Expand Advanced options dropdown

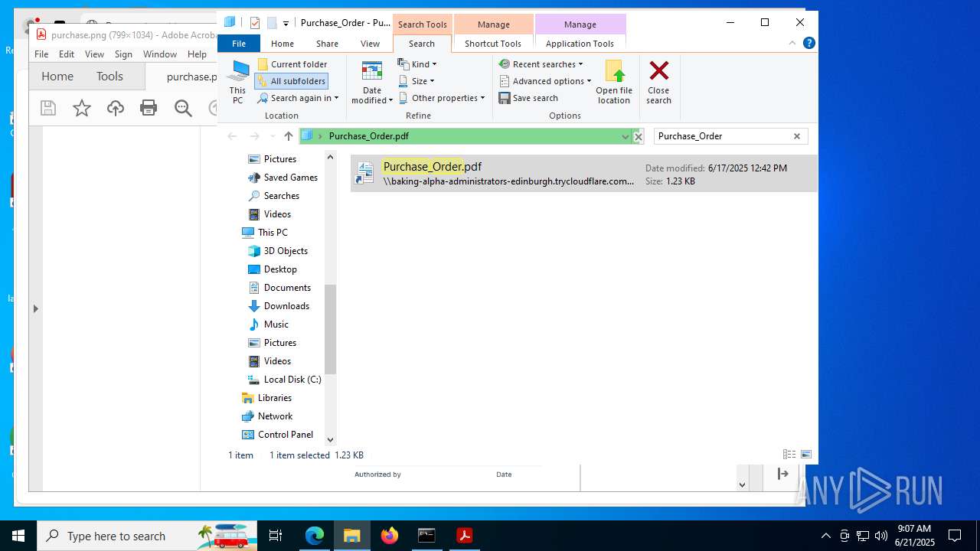(x=545, y=81)
